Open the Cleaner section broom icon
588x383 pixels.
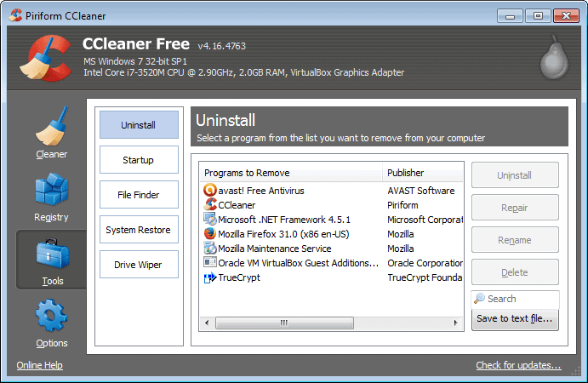pos(52,126)
